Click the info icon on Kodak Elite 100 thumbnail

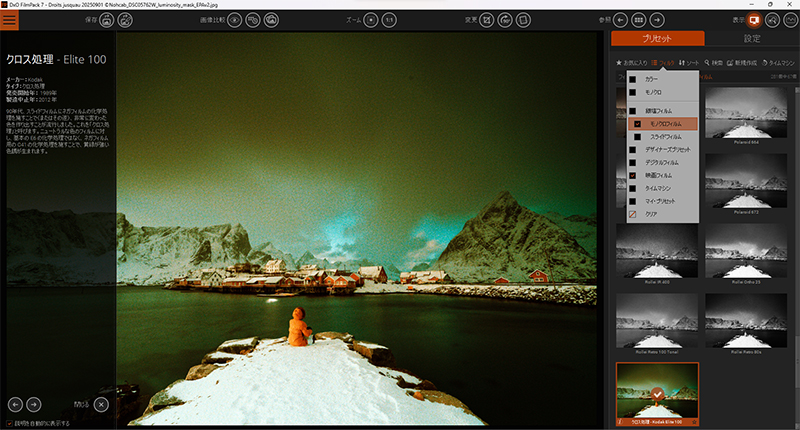click(x=620, y=422)
